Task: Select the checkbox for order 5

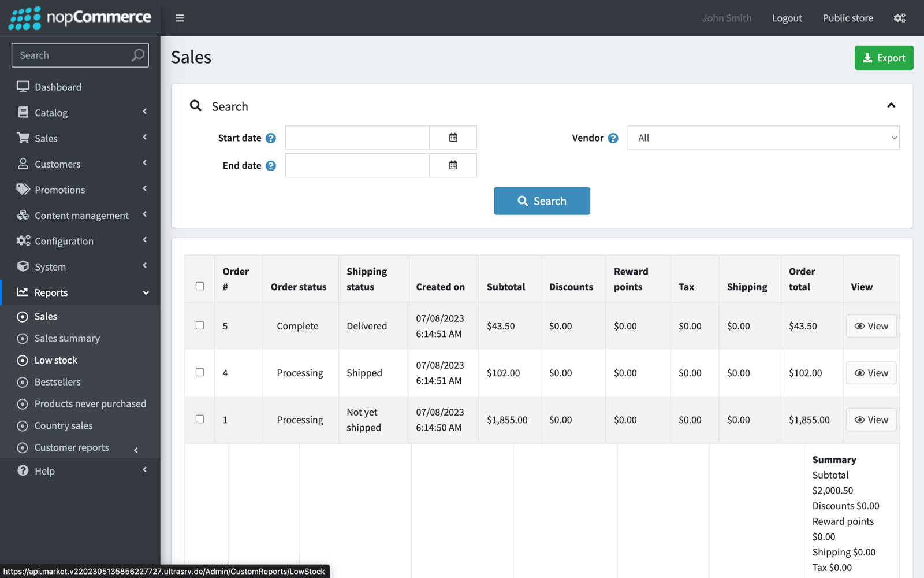Action: tap(200, 325)
